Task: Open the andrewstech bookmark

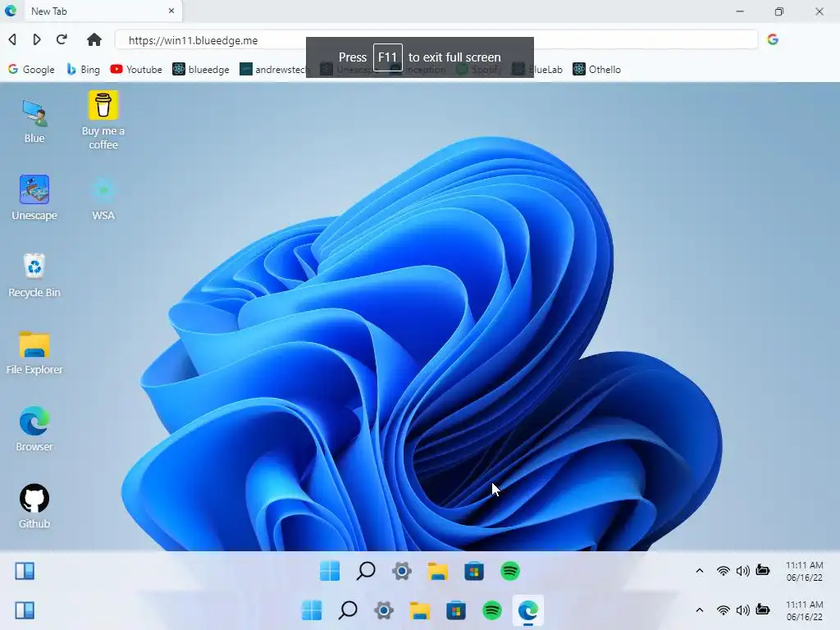Action: click(273, 69)
